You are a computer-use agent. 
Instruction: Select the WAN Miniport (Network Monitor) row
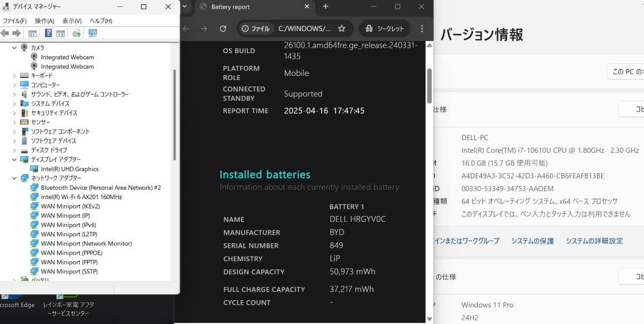point(81,243)
